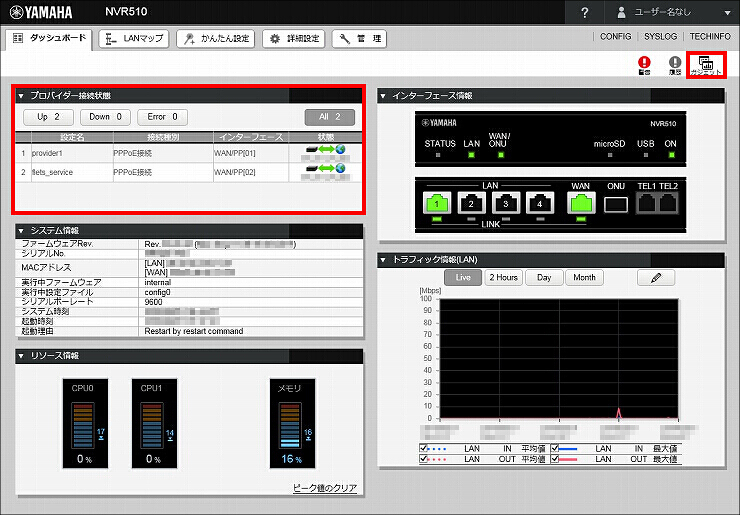740x515 pixels.
Task: Open the 詳細設定 tab
Action: [294, 39]
